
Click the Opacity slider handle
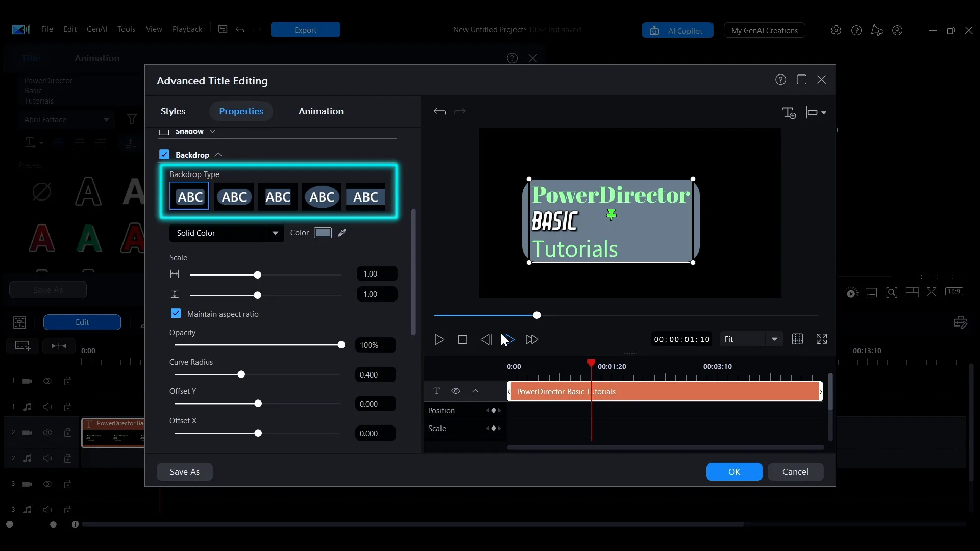[341, 345]
